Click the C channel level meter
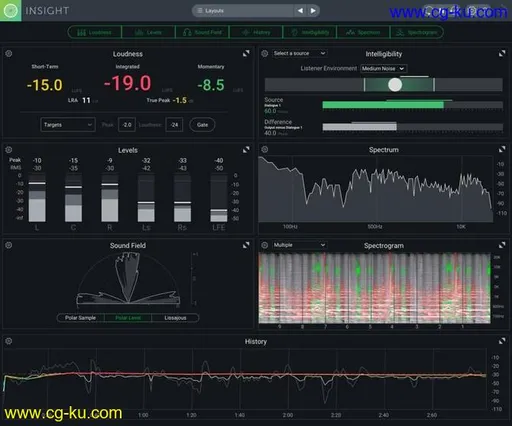512x426 pixels. [73, 198]
